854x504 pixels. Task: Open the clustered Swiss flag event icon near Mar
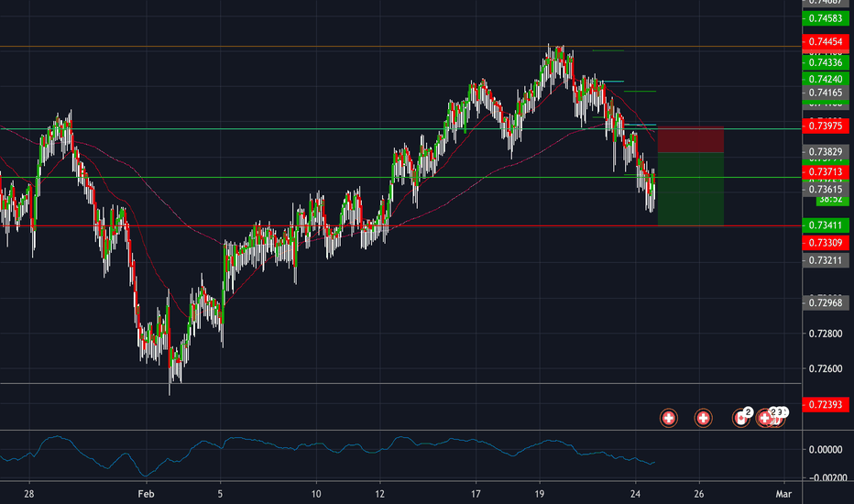click(765, 418)
